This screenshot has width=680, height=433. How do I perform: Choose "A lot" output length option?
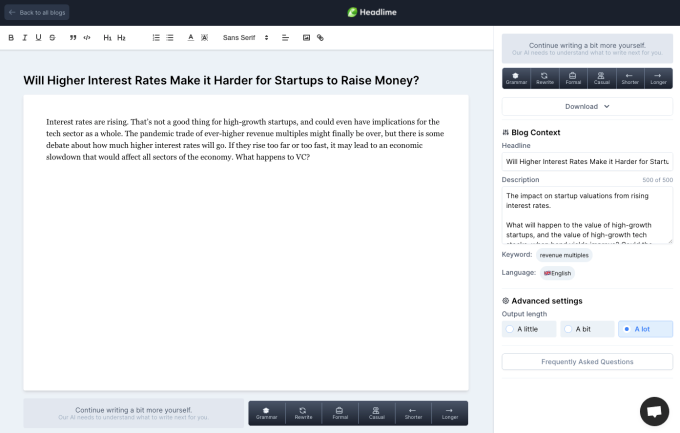(x=644, y=328)
